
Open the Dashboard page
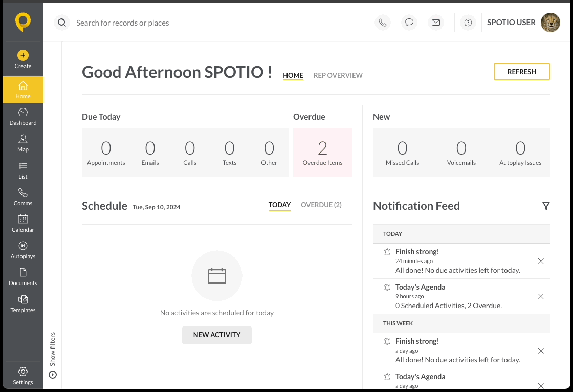pos(23,117)
